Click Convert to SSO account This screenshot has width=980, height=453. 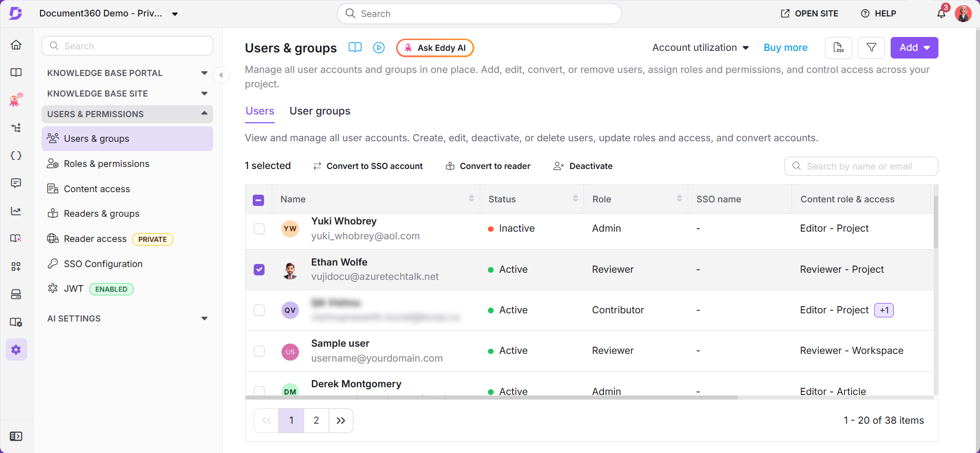click(368, 166)
